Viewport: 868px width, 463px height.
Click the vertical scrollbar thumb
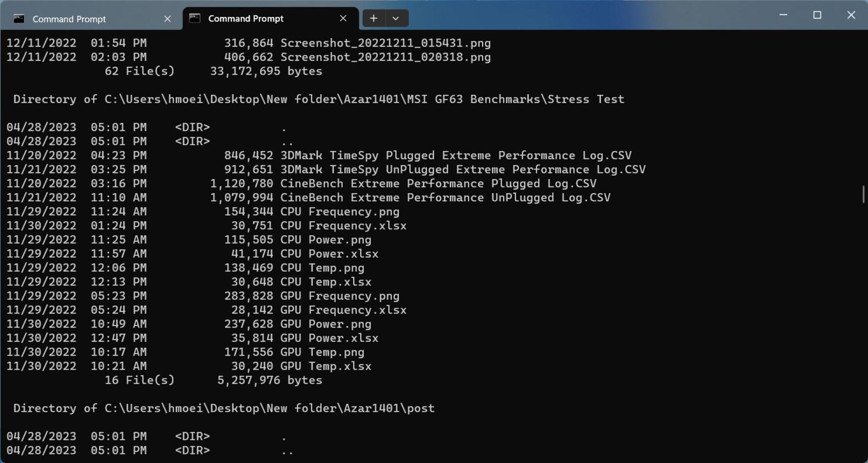click(863, 194)
